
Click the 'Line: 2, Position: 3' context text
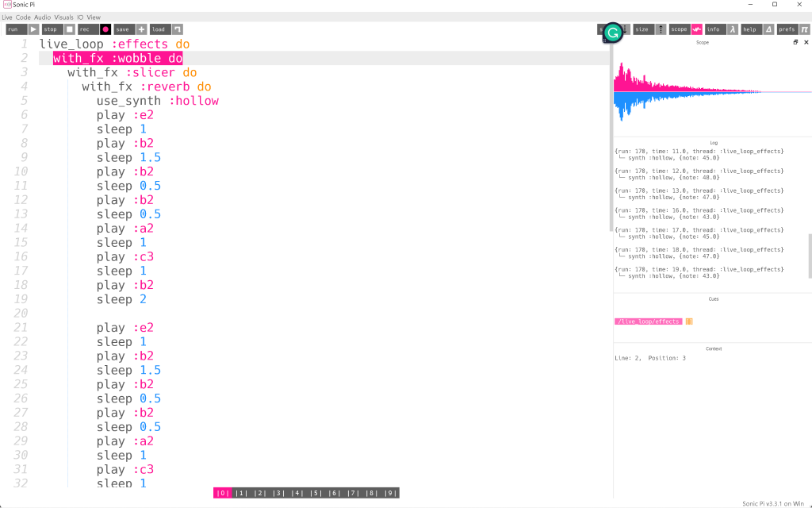tap(650, 358)
